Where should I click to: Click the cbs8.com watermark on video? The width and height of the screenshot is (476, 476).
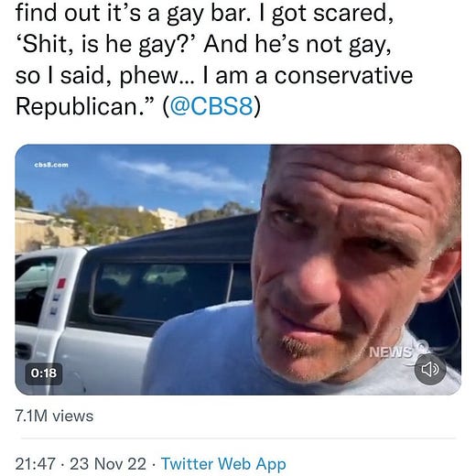click(x=51, y=165)
